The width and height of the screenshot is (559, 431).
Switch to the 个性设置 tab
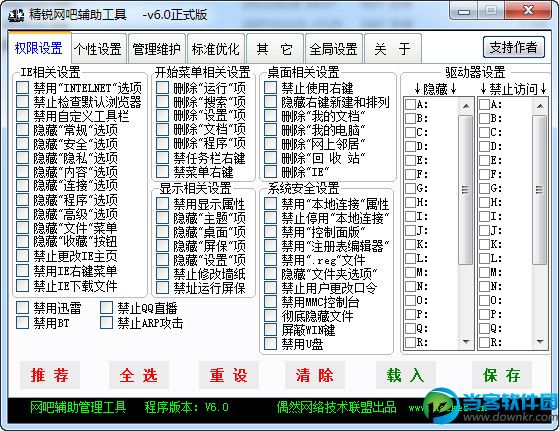coord(98,49)
